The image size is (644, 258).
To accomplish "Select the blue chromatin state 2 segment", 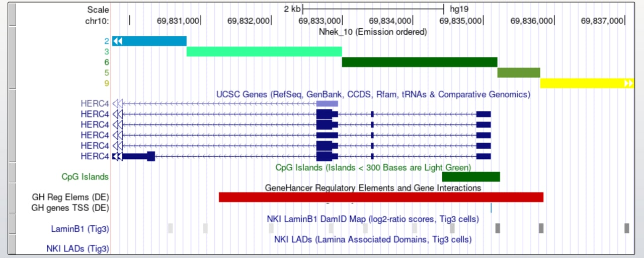I will (x=149, y=41).
